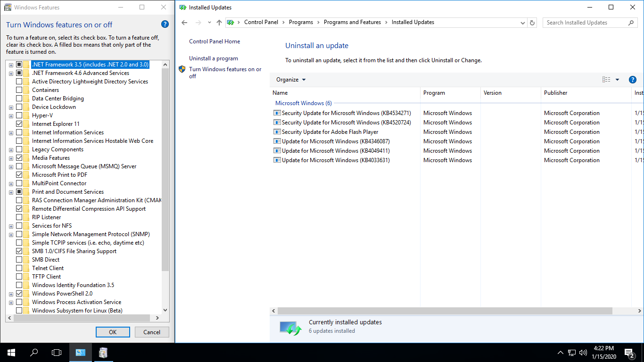Expand the .NET Framework 4.6 Advanced Services node
The height and width of the screenshot is (362, 644).
[x=11, y=73]
